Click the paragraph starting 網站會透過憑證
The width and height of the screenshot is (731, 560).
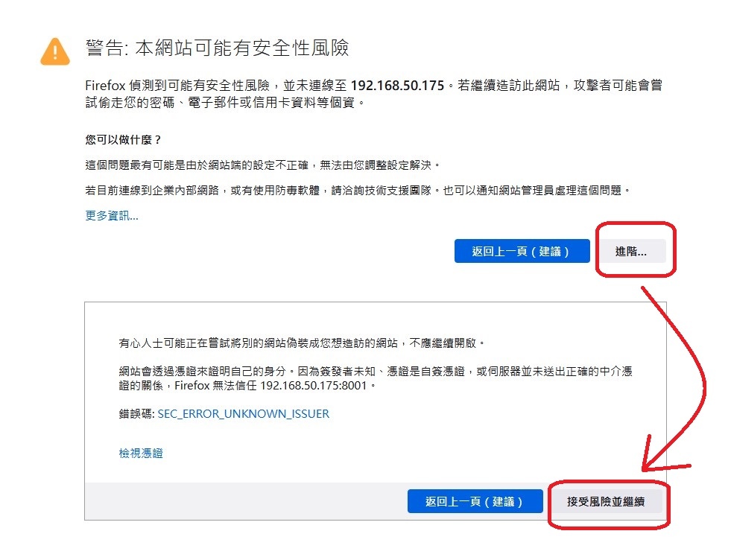tap(376, 378)
